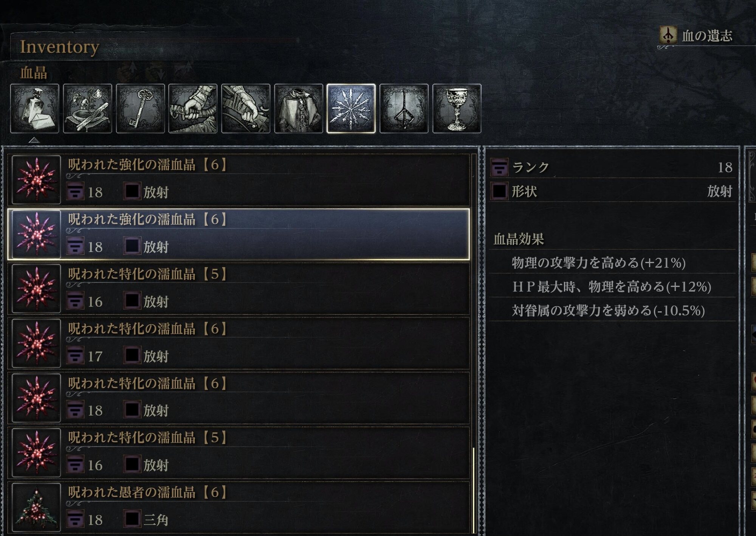This screenshot has height=536, width=756.
Task: Click the up arrow below category icons
Action: coord(34,140)
